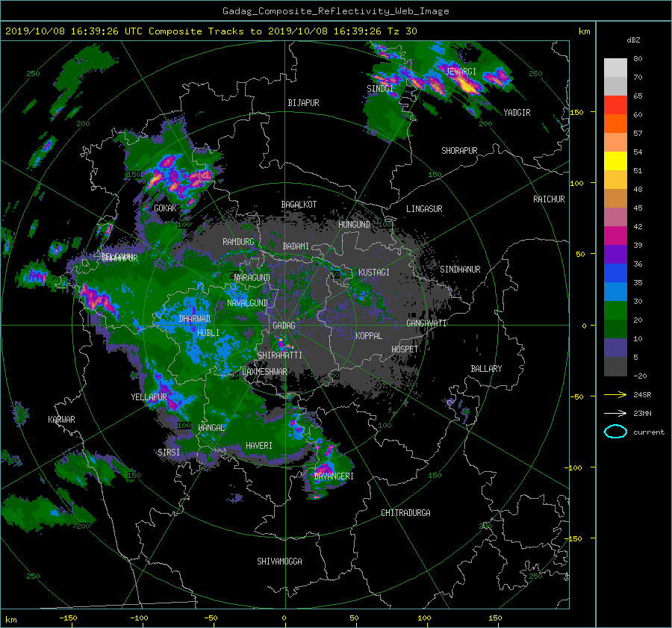Click the YELLAPUR city label
672x628 pixels.
149,397
